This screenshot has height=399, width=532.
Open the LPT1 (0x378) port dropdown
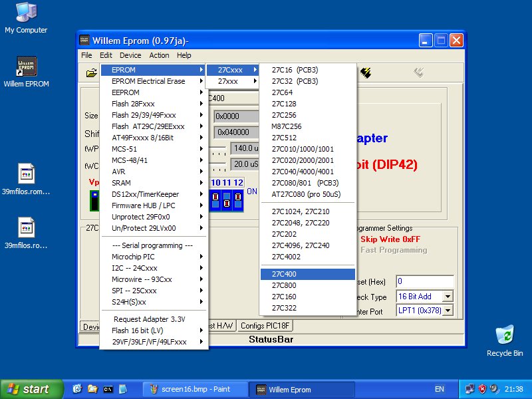[x=448, y=311]
